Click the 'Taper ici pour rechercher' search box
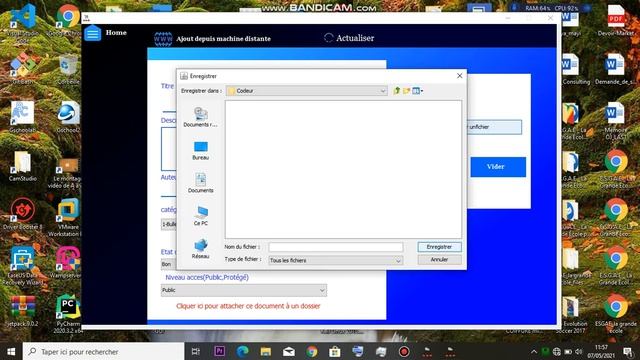The width and height of the screenshot is (640, 360). 104,351
